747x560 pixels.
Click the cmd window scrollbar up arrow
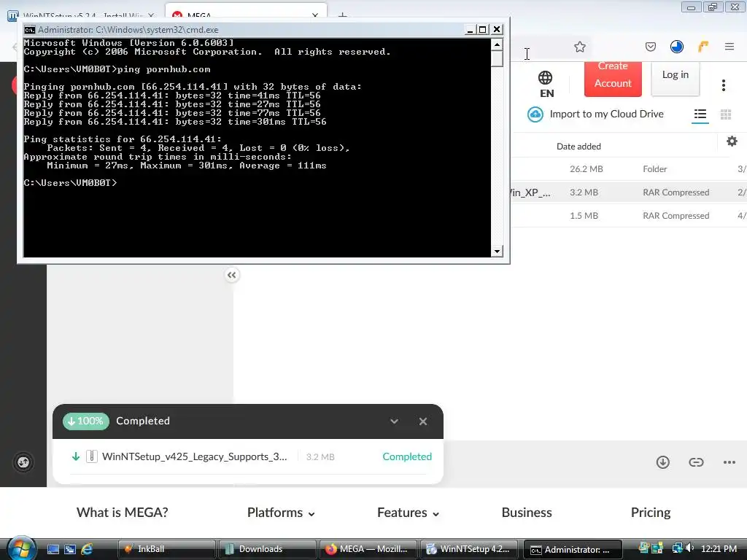click(496, 44)
